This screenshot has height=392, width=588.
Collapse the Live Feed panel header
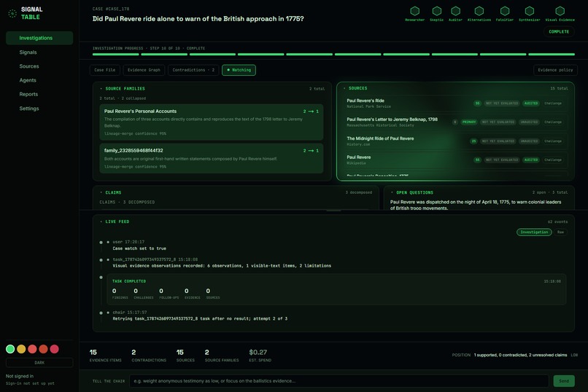point(117,222)
